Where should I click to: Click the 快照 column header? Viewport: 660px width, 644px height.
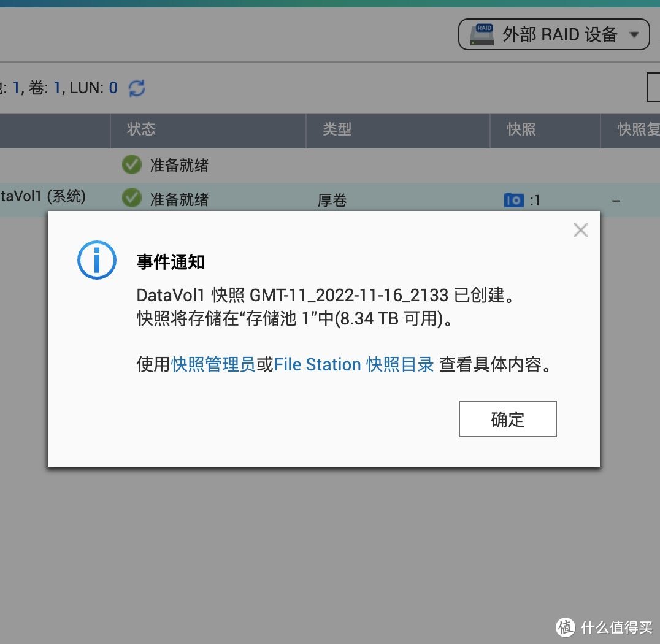coord(520,130)
